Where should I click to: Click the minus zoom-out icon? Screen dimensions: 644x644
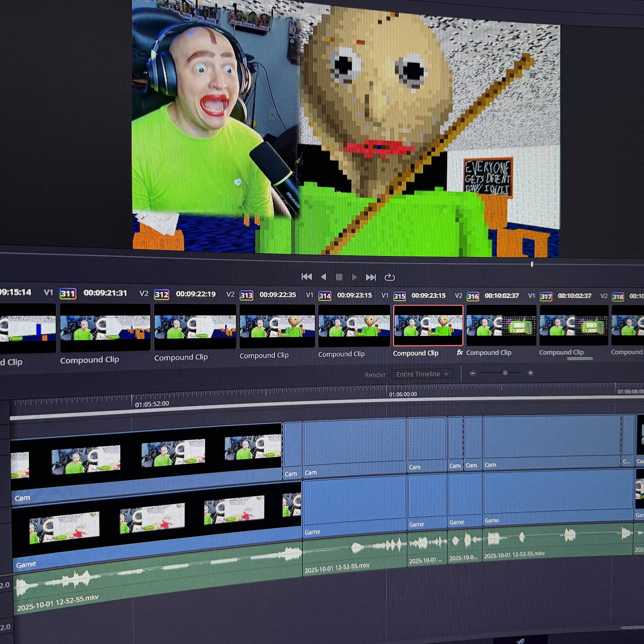(x=472, y=373)
